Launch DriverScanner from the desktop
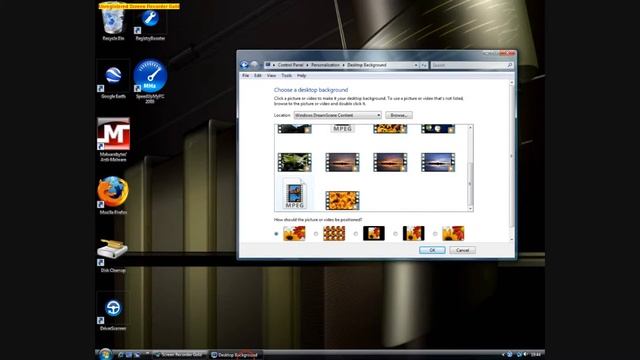Image resolution: width=640 pixels, height=360 pixels. click(x=113, y=312)
